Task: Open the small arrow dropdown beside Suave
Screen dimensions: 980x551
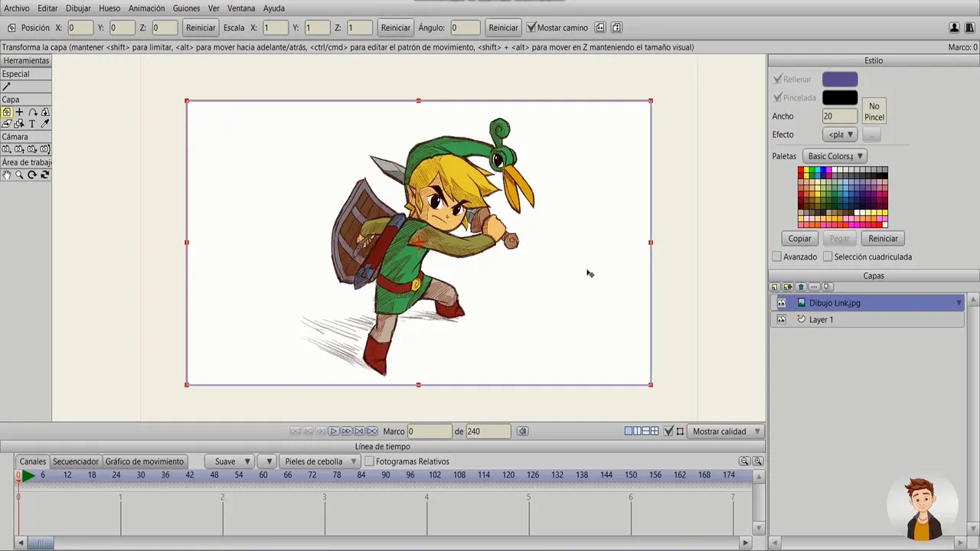Action: [x=266, y=461]
